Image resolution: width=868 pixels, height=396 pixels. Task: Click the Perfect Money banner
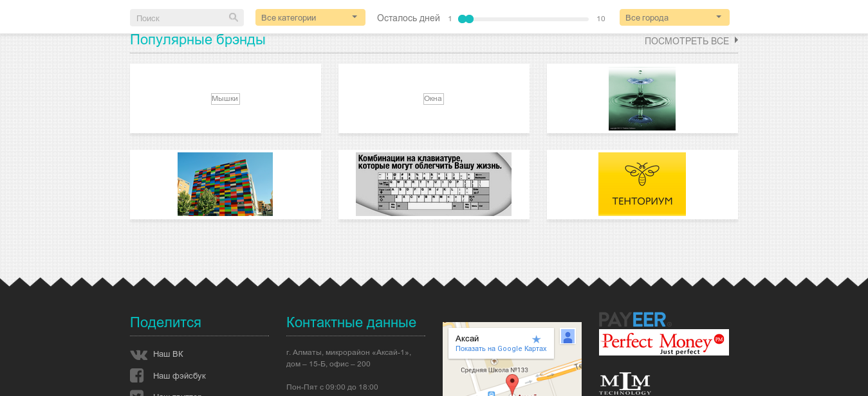[664, 342]
